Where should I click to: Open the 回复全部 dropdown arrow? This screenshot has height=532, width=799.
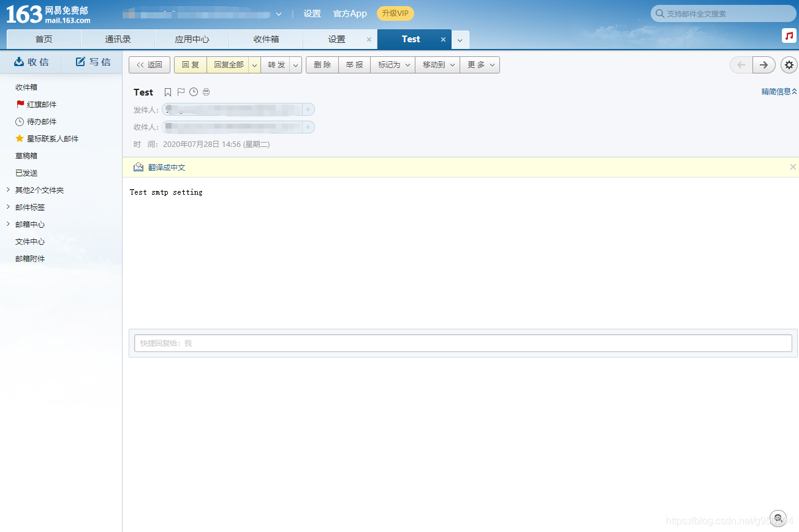254,65
